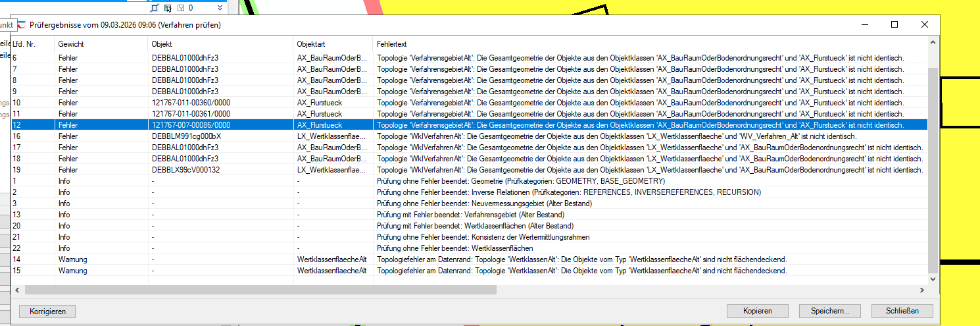Click the rectangle selection icon in toolbar
This screenshot has height=326, width=980.
click(x=155, y=8)
